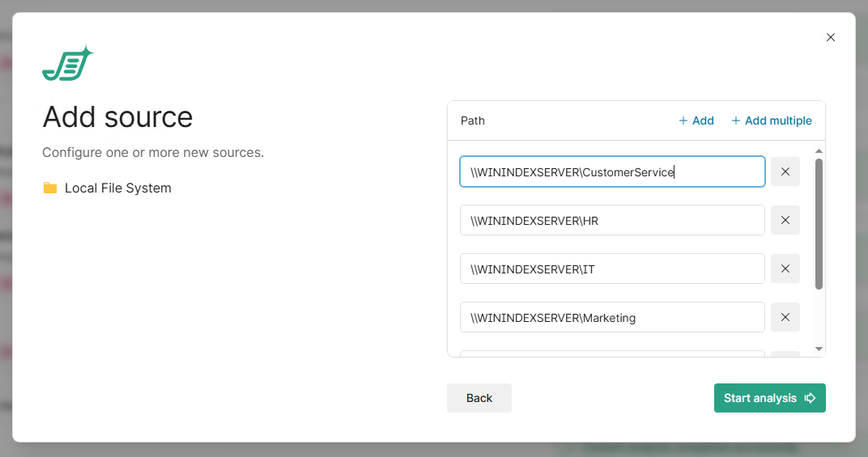
Task: Delete the Marketing path row
Action: [x=785, y=317]
